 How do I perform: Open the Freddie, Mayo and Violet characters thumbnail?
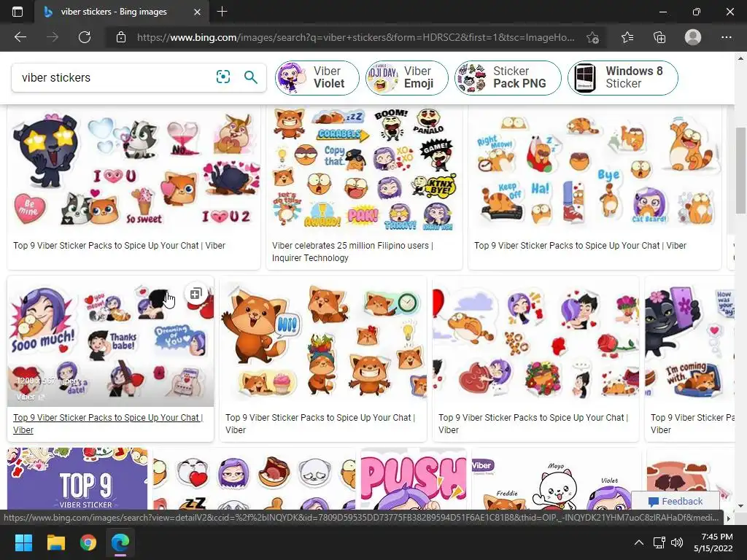pyautogui.click(x=556, y=478)
